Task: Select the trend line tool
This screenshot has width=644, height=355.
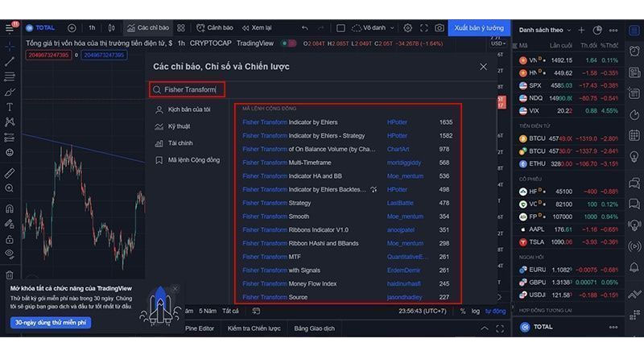Action: tap(10, 62)
